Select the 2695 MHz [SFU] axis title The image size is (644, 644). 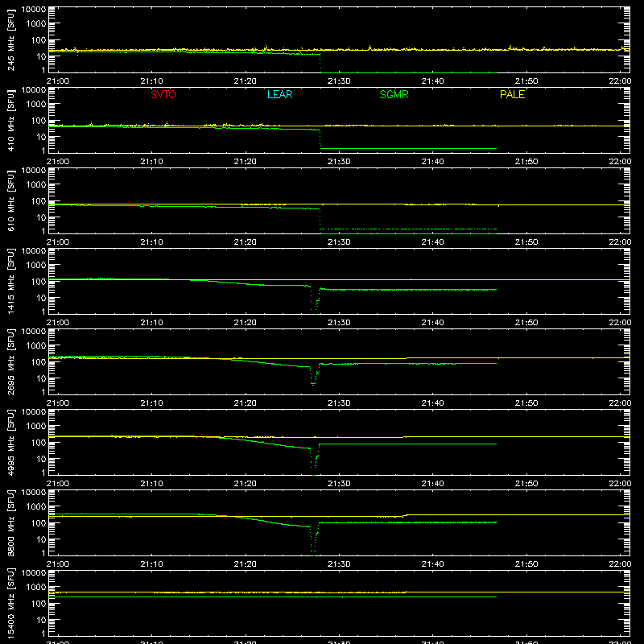pyautogui.click(x=11, y=361)
